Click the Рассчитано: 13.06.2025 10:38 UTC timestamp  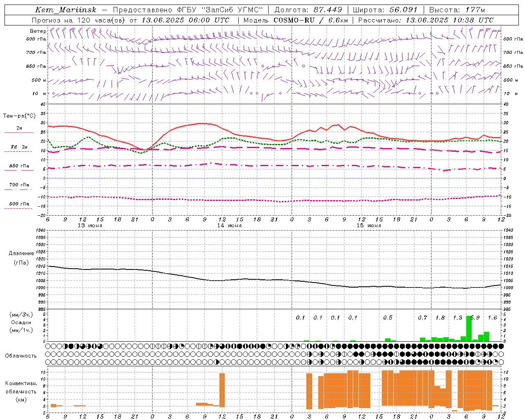coord(426,20)
